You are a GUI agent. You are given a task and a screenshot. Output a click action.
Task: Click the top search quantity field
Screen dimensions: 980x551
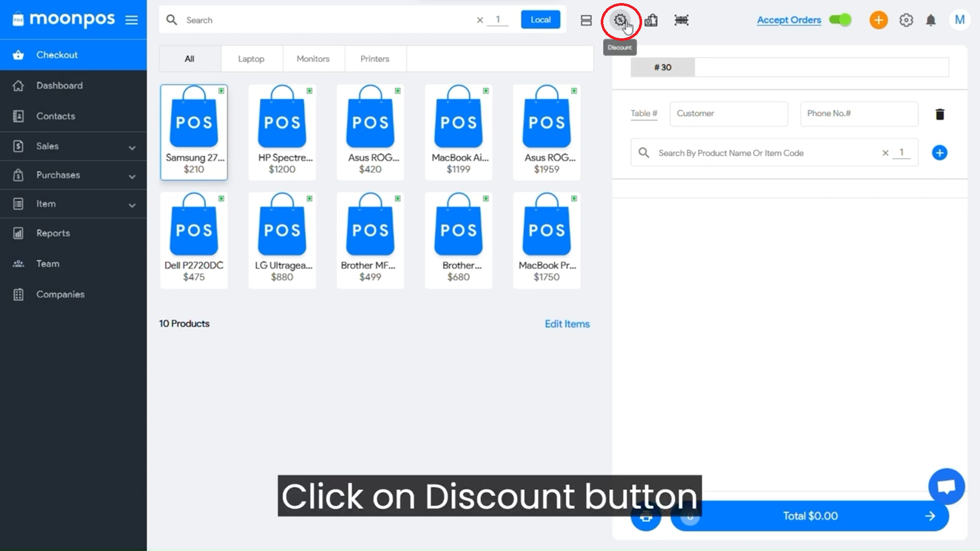(498, 20)
